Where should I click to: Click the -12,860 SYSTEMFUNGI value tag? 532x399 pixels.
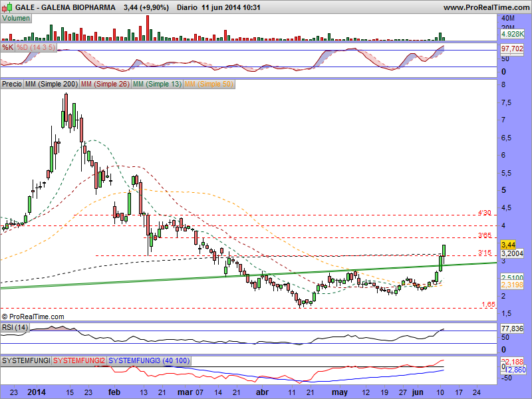(515, 370)
